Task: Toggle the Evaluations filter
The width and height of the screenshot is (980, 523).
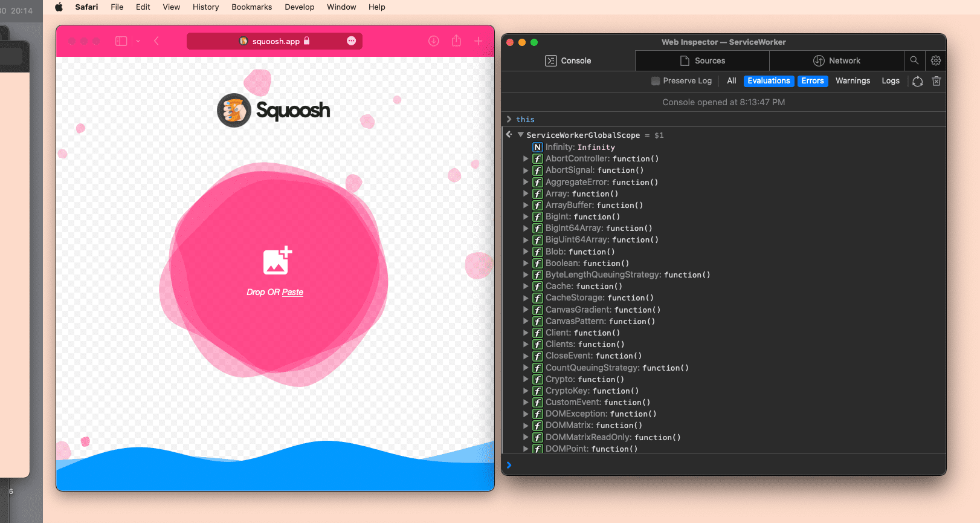Action: click(x=769, y=81)
